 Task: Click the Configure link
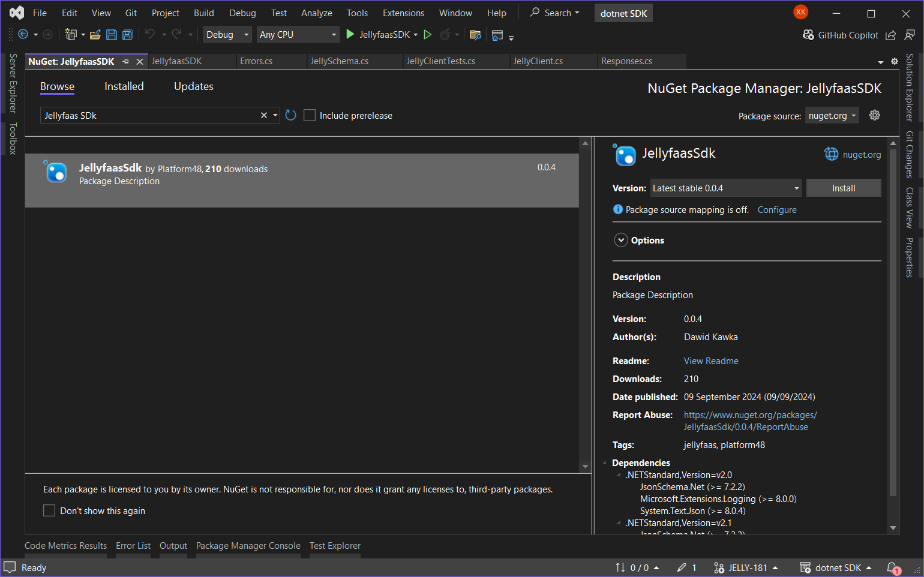point(777,209)
